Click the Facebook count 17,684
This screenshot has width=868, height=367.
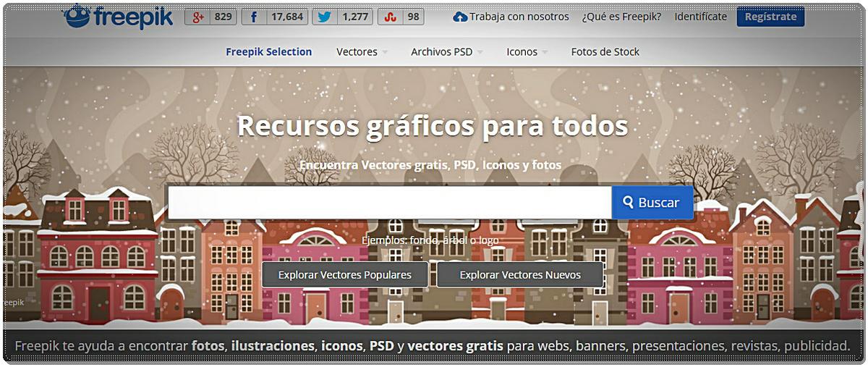click(286, 17)
